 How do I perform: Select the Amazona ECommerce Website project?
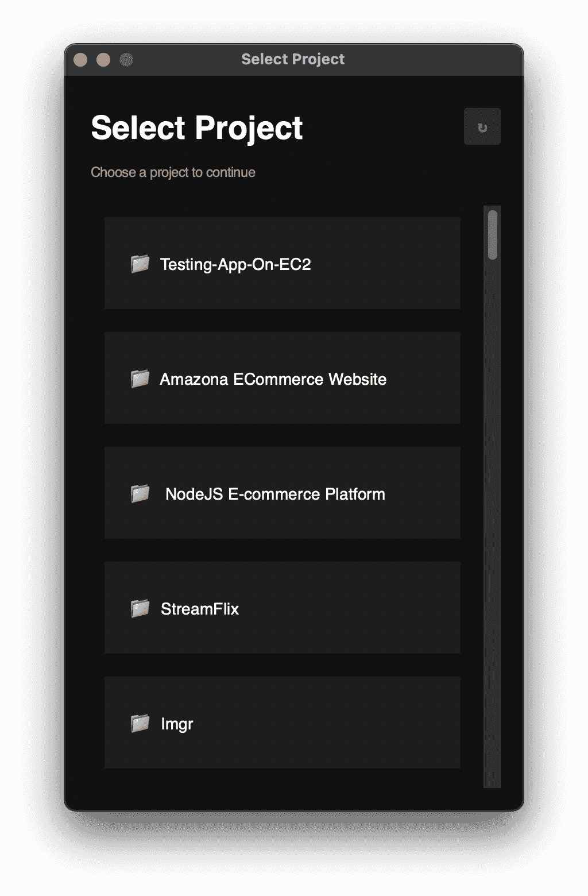point(282,379)
